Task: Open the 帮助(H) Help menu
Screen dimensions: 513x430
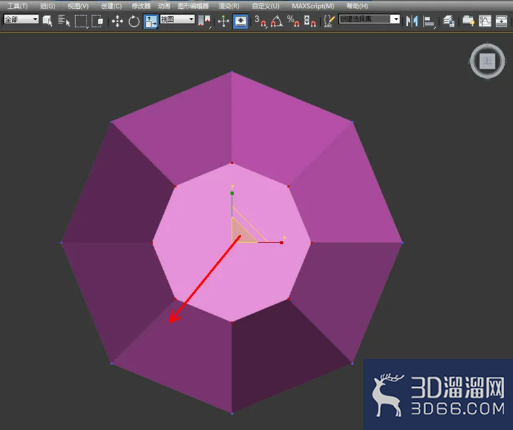Action: (357, 6)
